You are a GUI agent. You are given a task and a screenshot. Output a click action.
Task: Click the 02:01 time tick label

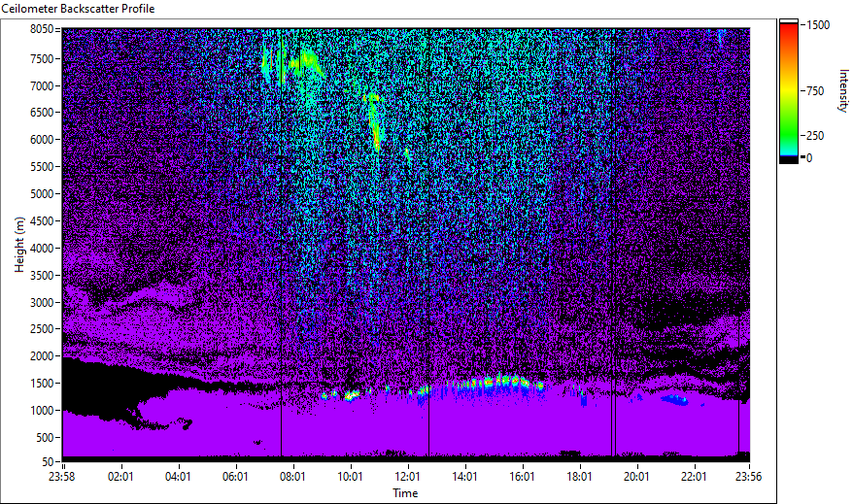tap(120, 477)
